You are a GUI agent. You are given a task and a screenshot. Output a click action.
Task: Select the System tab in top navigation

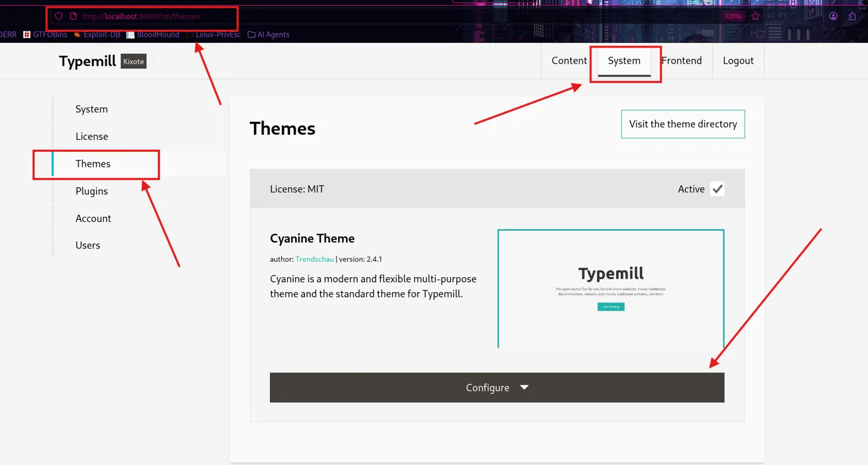(x=625, y=61)
